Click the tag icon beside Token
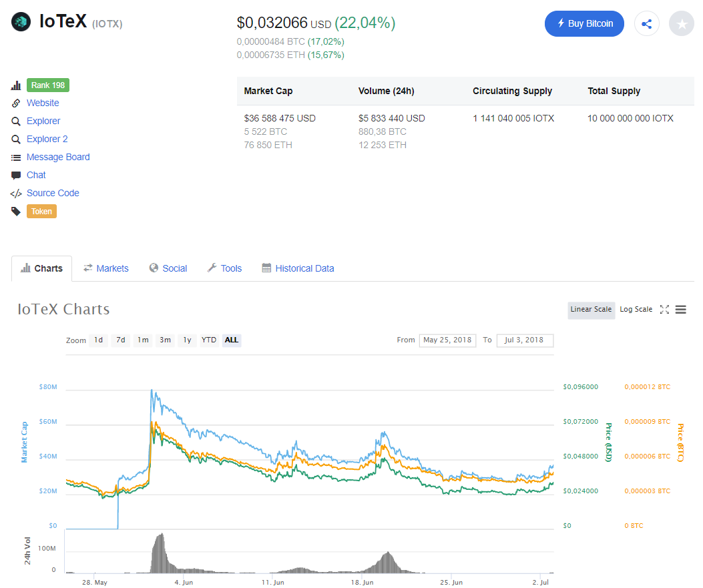Image resolution: width=703 pixels, height=588 pixels. 16,212
